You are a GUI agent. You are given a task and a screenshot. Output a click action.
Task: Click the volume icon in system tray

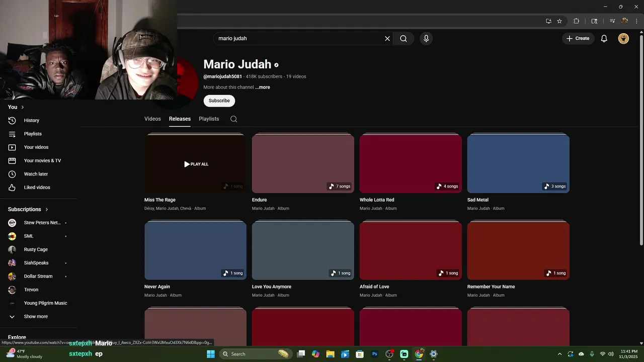(611, 354)
